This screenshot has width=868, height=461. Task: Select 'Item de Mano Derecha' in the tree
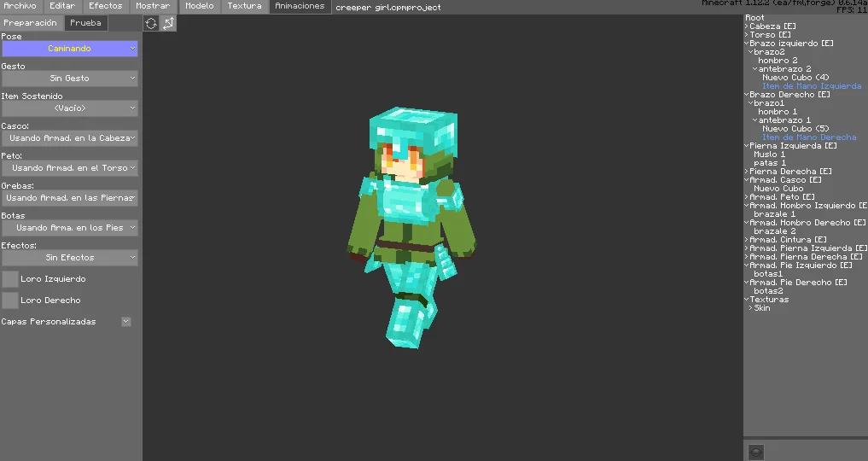pyautogui.click(x=809, y=137)
